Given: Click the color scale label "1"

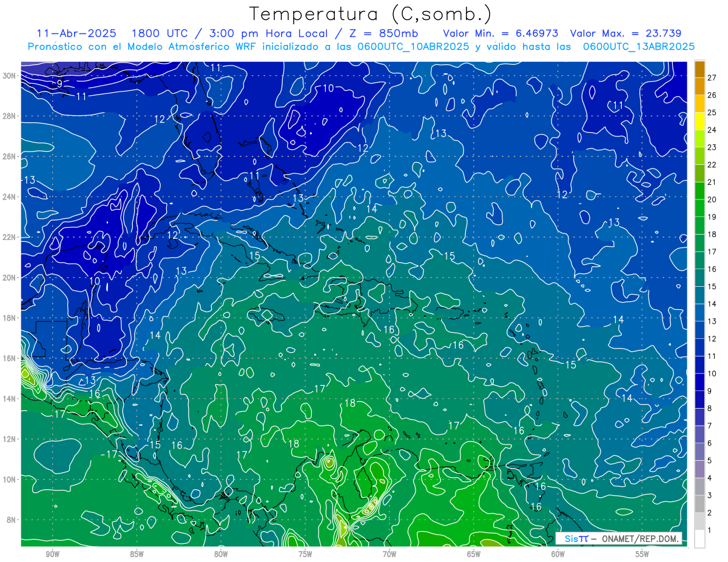Looking at the screenshot, I should [710, 530].
